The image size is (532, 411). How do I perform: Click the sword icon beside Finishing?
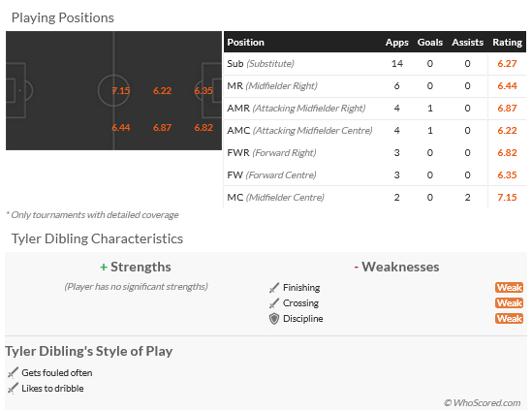point(274,288)
